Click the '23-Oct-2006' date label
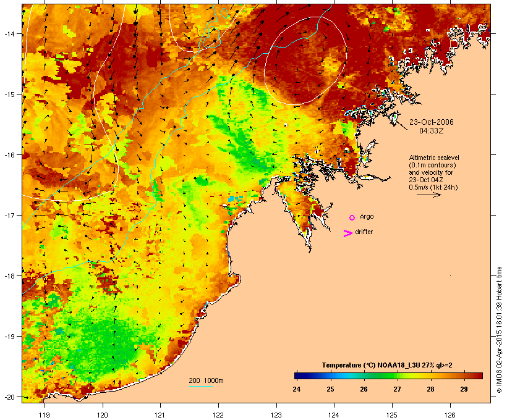Image resolution: width=507 pixels, height=420 pixels. (x=432, y=122)
